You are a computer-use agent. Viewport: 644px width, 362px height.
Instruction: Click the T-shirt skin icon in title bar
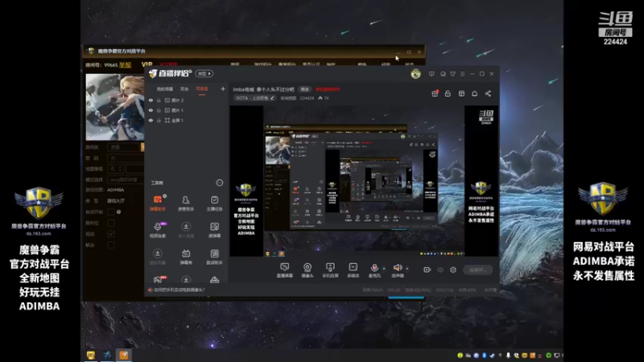point(452,74)
